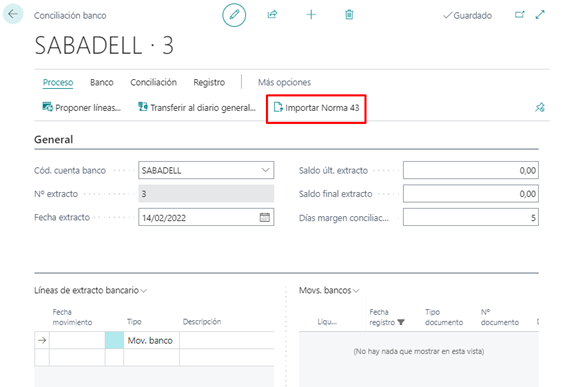
Task: Open the Proceso tab
Action: tap(58, 82)
